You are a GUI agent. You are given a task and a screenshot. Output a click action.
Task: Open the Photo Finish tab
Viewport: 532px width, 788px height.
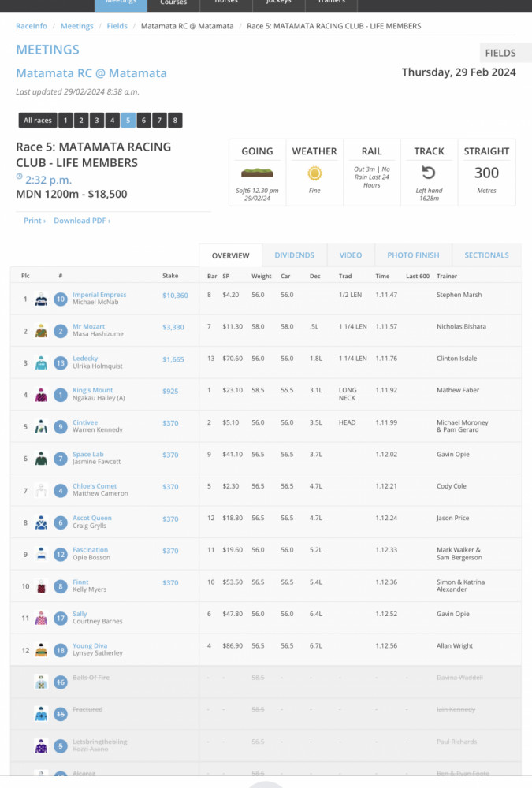[413, 255]
